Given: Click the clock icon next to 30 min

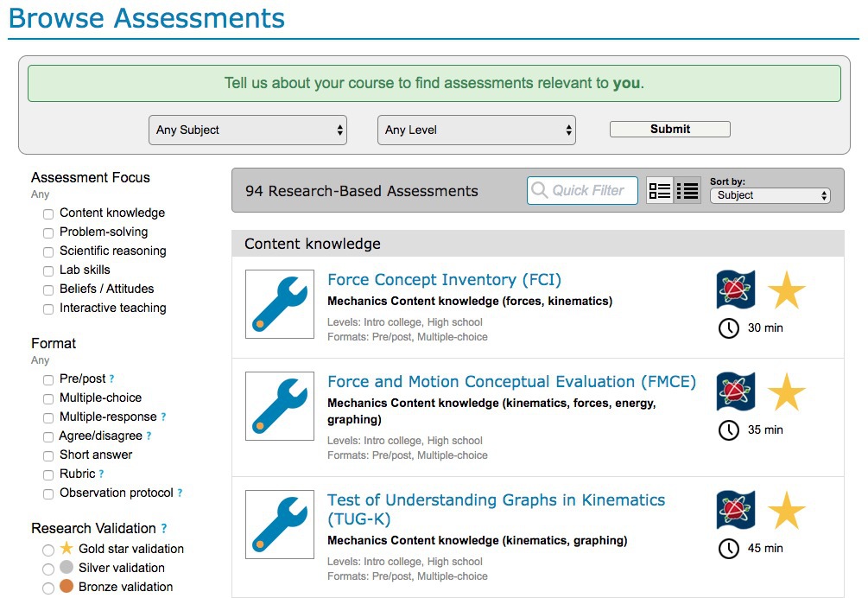Looking at the screenshot, I should tap(728, 328).
